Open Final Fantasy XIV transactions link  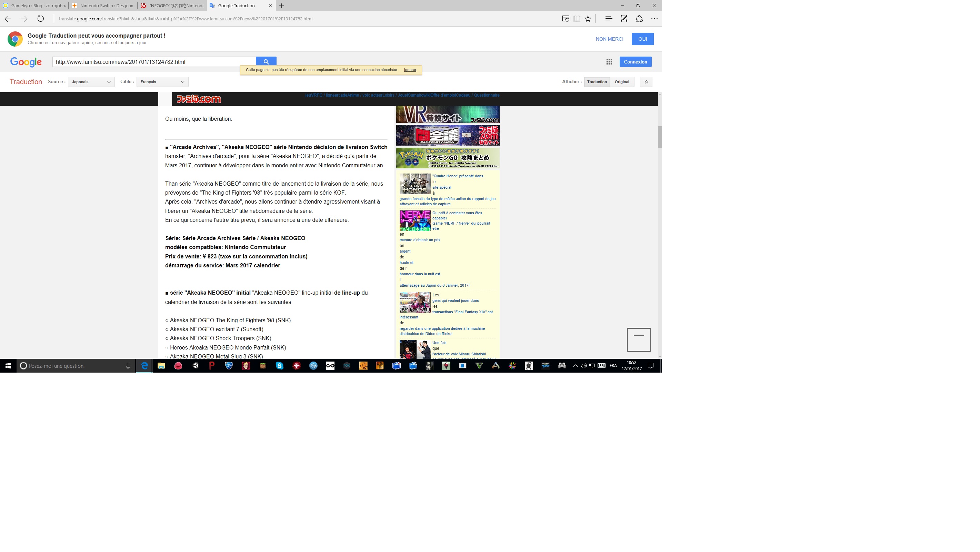(x=462, y=312)
